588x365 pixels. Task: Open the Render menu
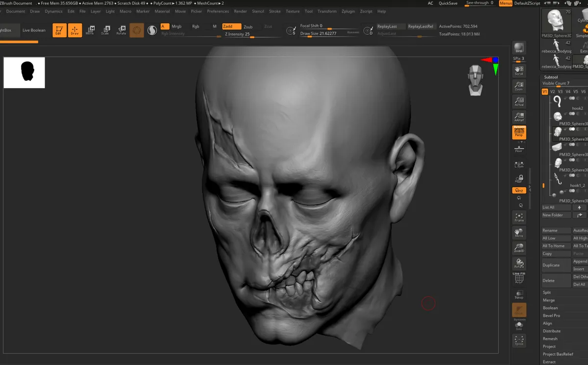241,11
